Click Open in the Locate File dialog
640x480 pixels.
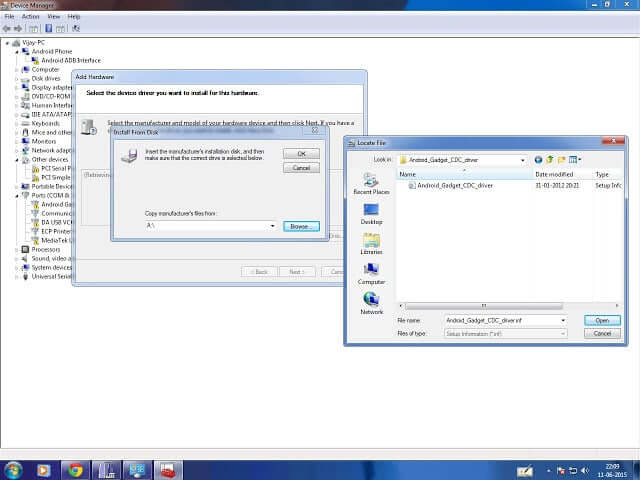click(x=602, y=320)
